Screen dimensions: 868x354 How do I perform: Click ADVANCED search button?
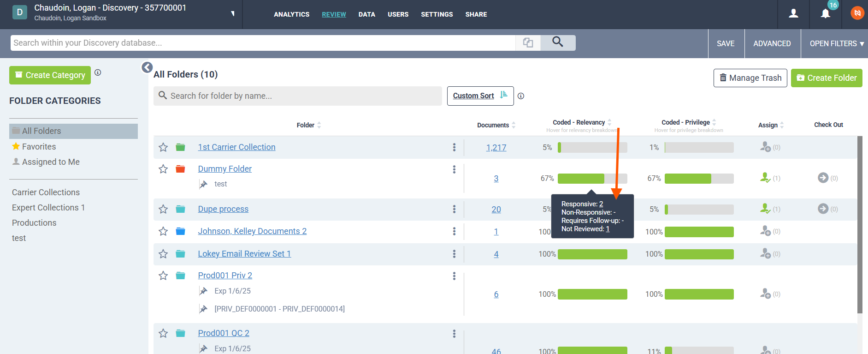[772, 43]
